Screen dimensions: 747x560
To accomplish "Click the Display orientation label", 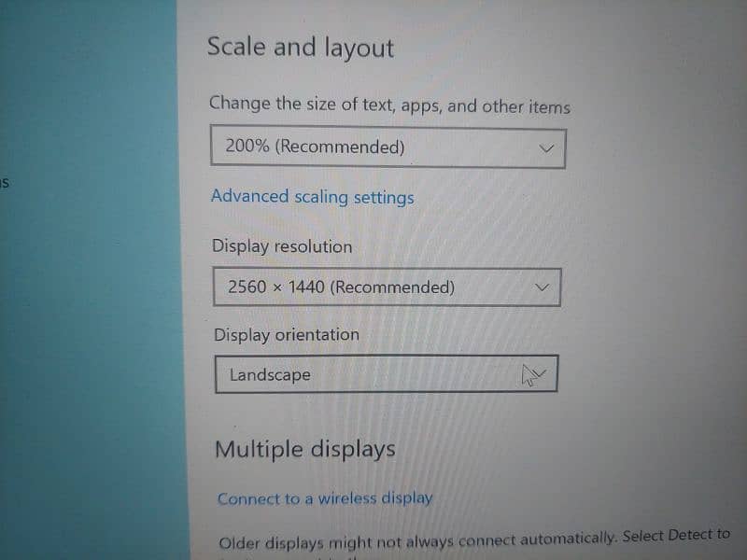I will [286, 334].
